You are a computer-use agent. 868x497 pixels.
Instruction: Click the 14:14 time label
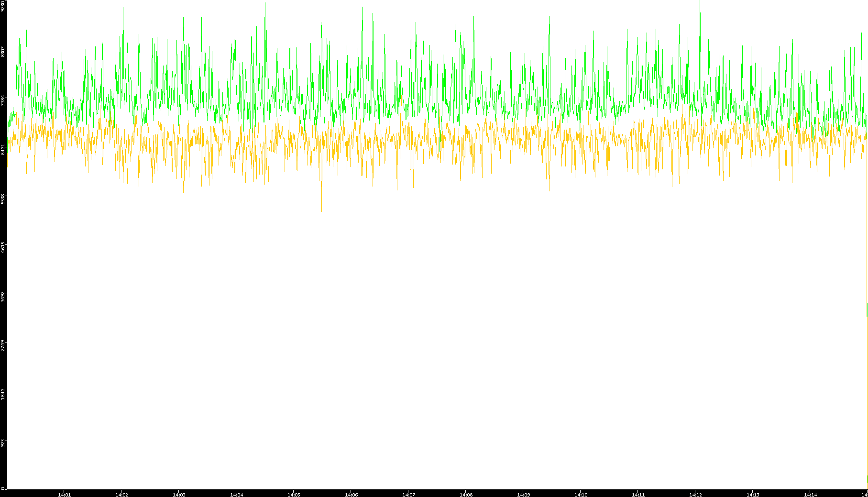coord(810,494)
